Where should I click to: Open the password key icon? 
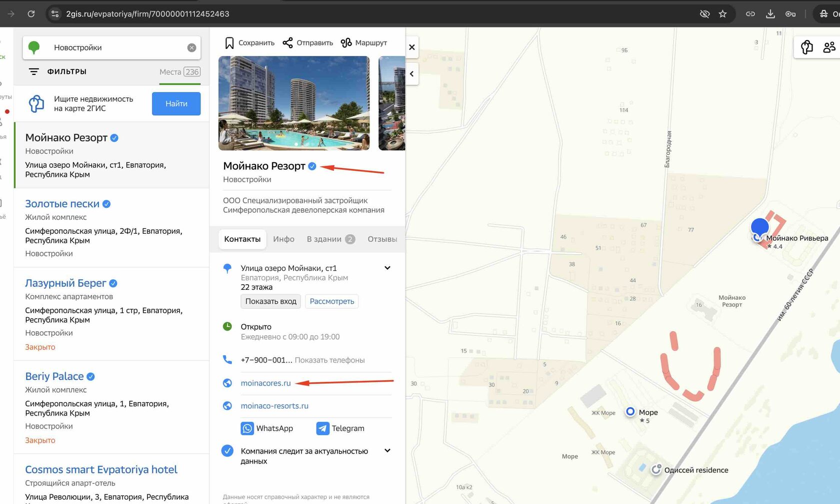[790, 14]
